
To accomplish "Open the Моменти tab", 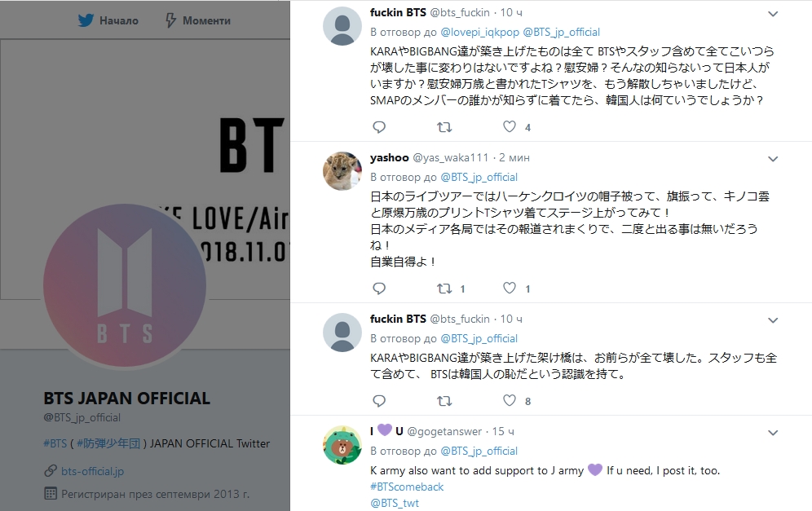I will point(198,20).
